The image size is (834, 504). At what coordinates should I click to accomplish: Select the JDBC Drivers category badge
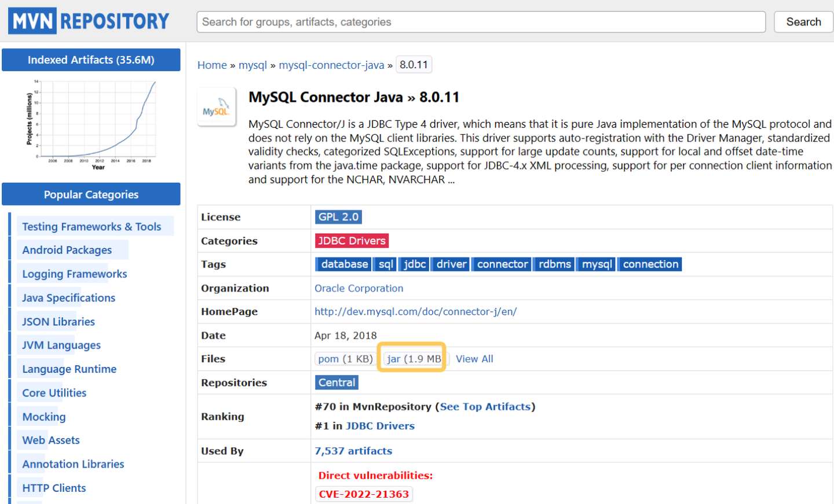tap(352, 241)
